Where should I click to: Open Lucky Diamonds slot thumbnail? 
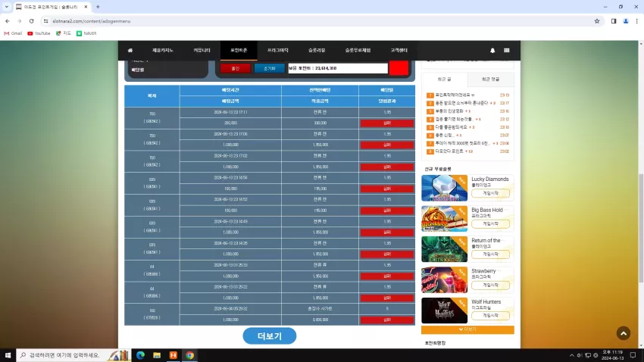[445, 188]
